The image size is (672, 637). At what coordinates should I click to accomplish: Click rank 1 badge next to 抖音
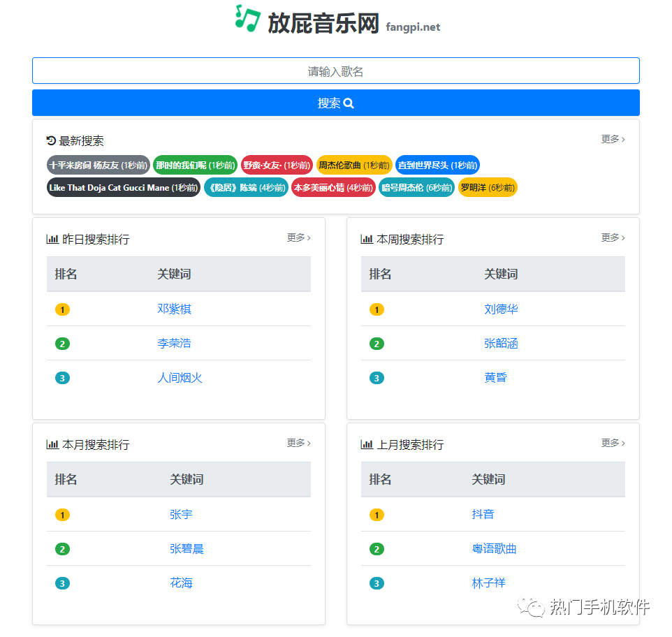377,515
